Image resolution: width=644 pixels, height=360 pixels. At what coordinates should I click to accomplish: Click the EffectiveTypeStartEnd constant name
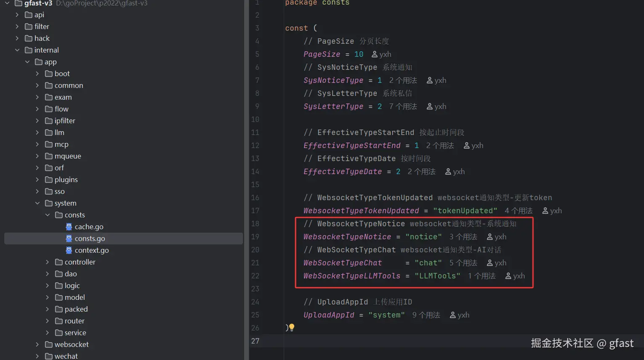352,146
